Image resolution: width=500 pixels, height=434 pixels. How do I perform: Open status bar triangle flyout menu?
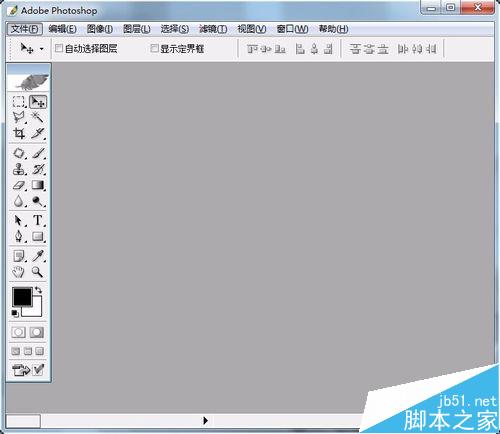(x=205, y=421)
